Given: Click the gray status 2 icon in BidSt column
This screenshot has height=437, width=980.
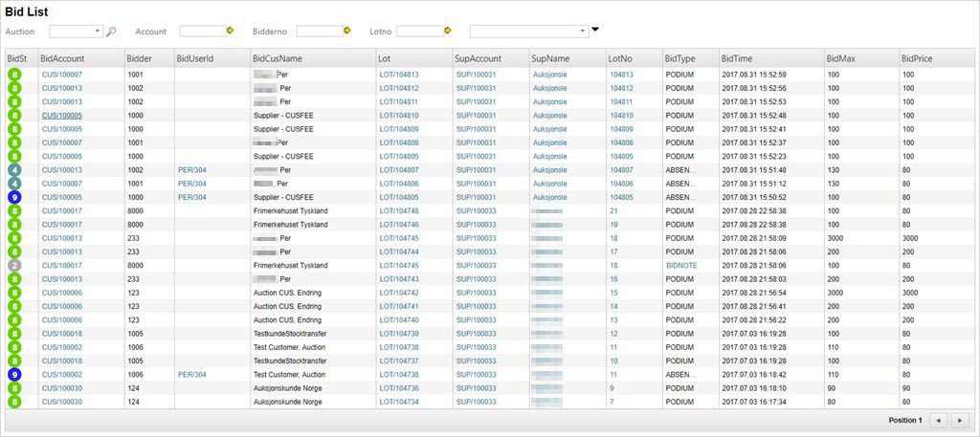Looking at the screenshot, I should [14, 265].
